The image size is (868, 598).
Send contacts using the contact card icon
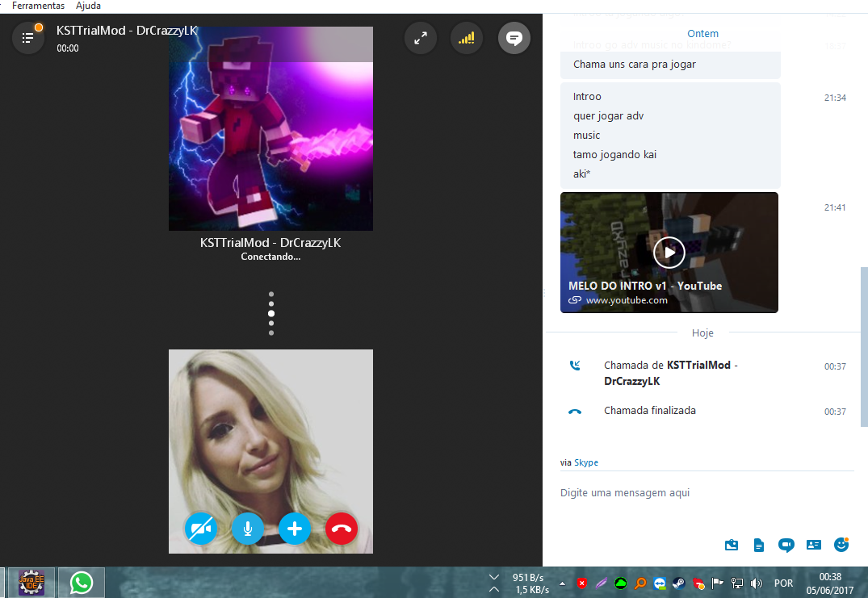coord(814,545)
